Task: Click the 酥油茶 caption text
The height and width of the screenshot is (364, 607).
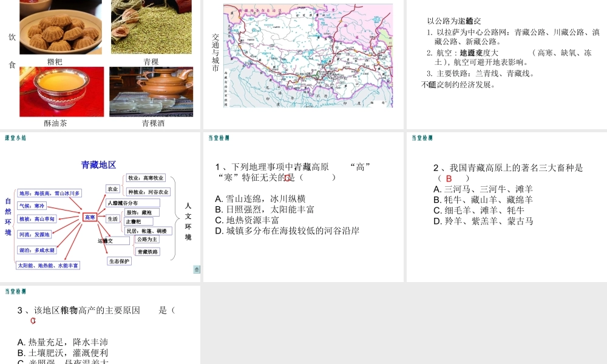Action: [55, 123]
